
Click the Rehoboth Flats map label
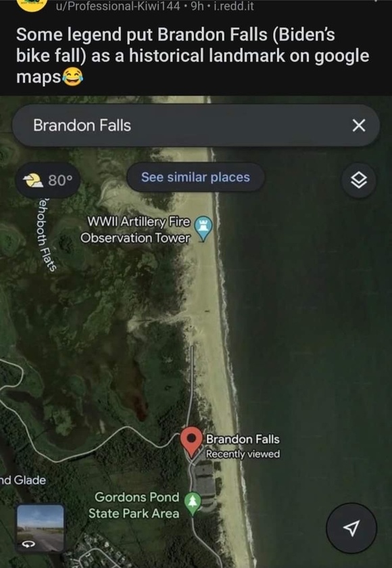click(47, 235)
